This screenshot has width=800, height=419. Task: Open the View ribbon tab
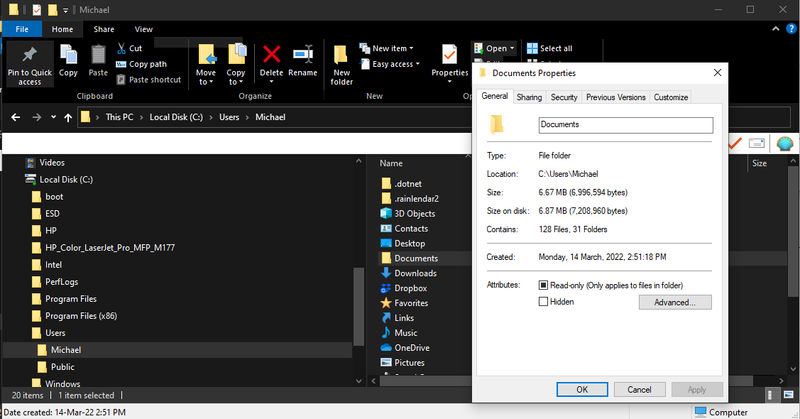pyautogui.click(x=144, y=30)
